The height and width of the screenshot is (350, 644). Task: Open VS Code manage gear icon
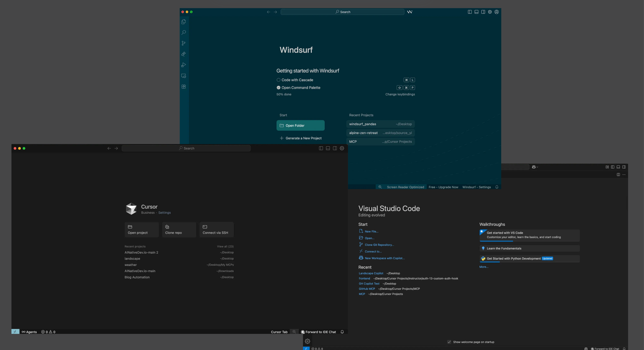click(307, 341)
